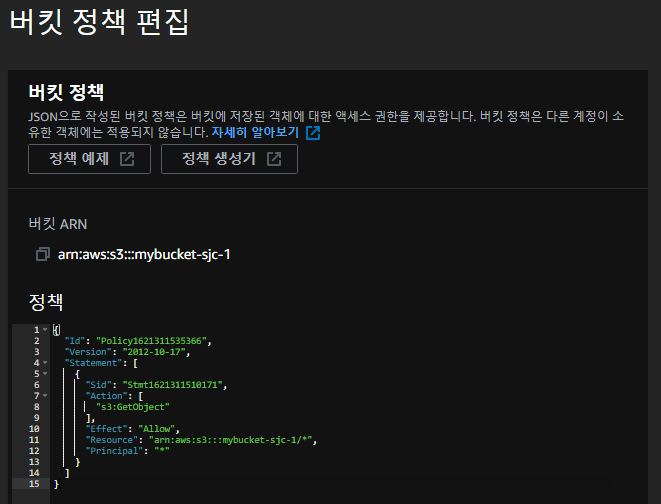Click the "Allow" effect value
Screen dimensions: 661x504
pos(157,429)
